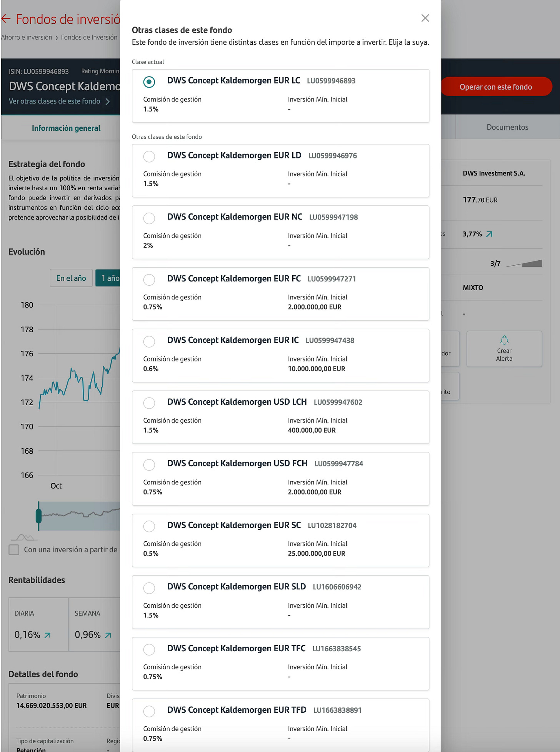Click the DWS Concept Kaldemorgen USD FCH name
The image size is (560, 752).
point(237,464)
